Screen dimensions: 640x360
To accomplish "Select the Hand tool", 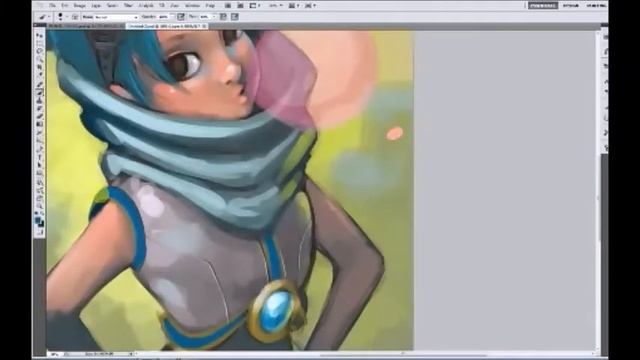I will pyautogui.click(x=39, y=198).
